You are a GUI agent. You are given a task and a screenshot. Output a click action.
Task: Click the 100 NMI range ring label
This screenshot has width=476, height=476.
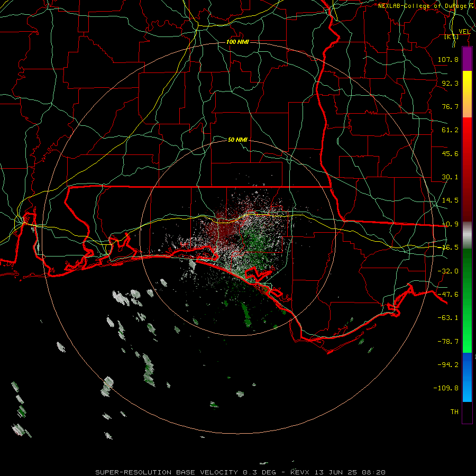(237, 42)
